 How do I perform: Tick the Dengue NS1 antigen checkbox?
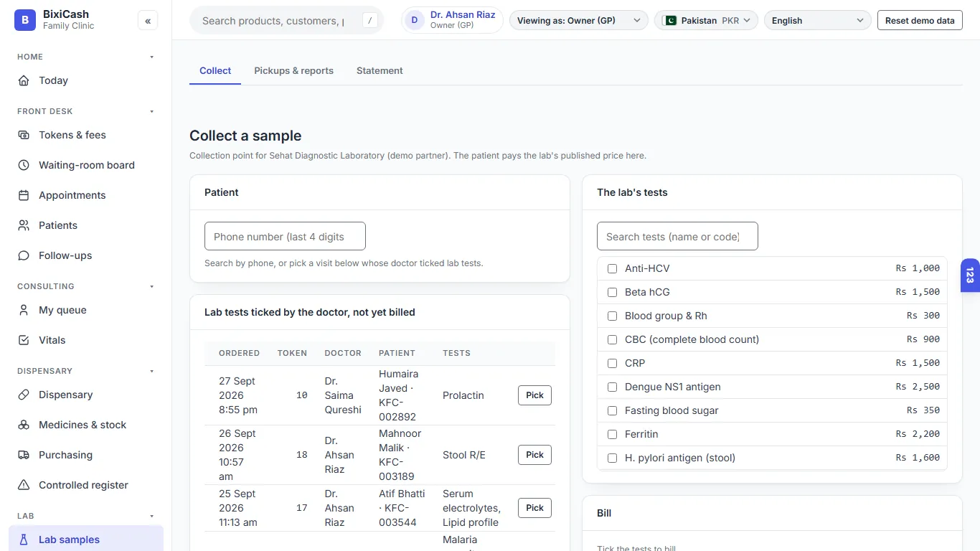(x=612, y=387)
